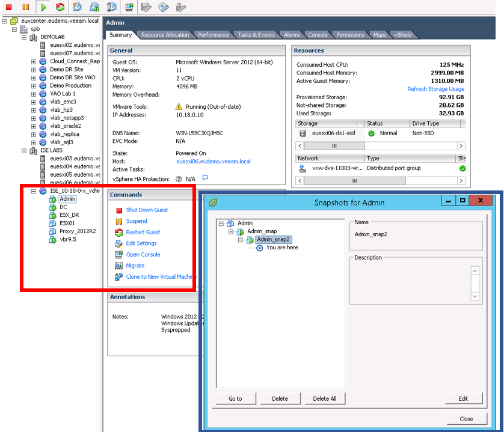This screenshot has height=432, width=504.
Task: Click the DEMOLAB cluster icon
Action: point(33,37)
